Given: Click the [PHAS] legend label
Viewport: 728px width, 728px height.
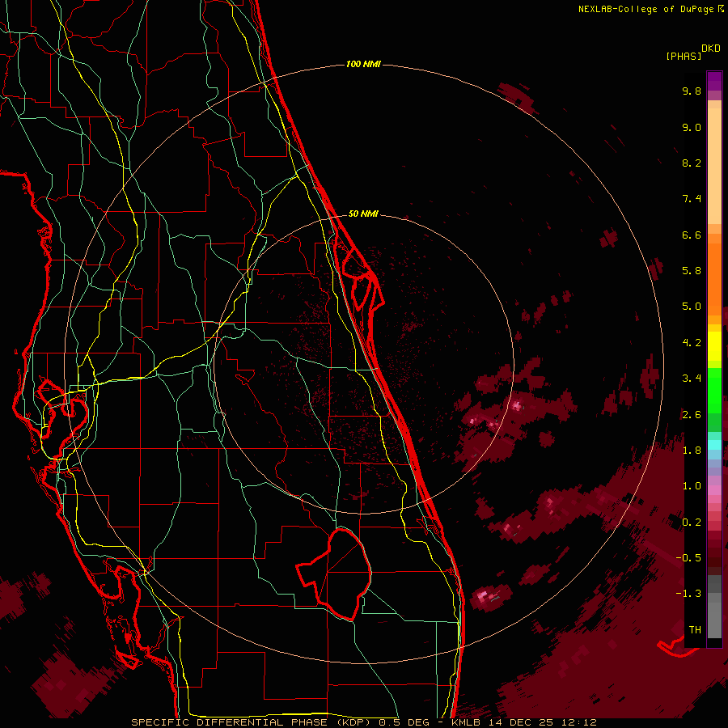Looking at the screenshot, I should (684, 56).
